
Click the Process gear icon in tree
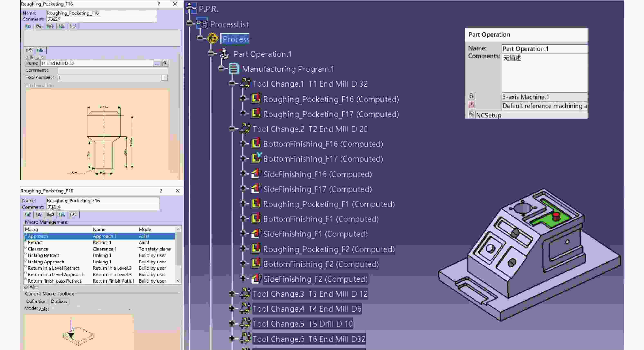(x=213, y=39)
